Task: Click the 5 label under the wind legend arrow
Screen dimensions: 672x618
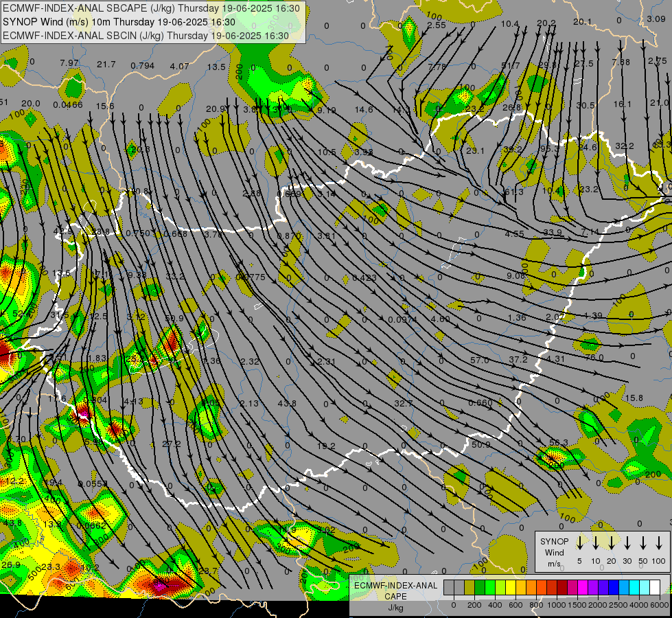Action: tap(579, 561)
